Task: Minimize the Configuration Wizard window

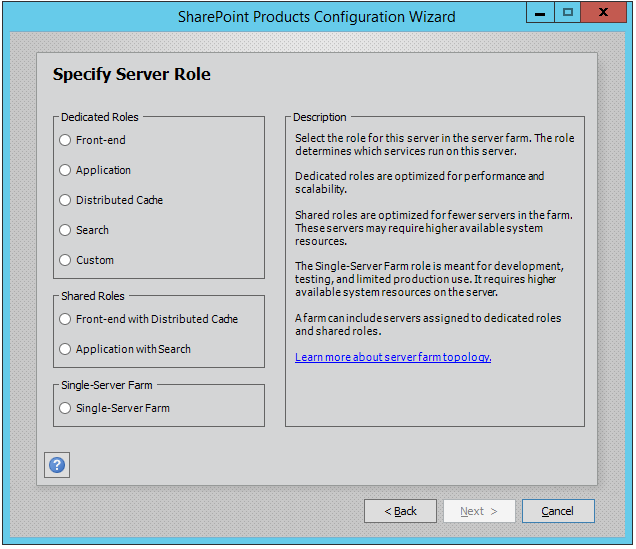Action: coord(540,13)
